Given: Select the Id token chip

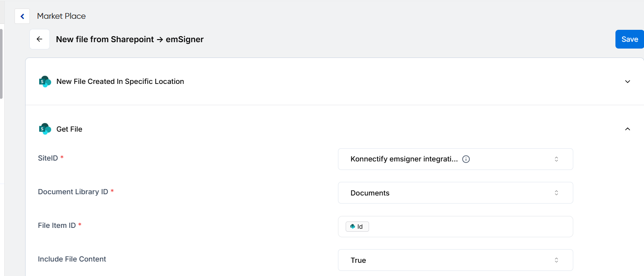Looking at the screenshot, I should [357, 227].
